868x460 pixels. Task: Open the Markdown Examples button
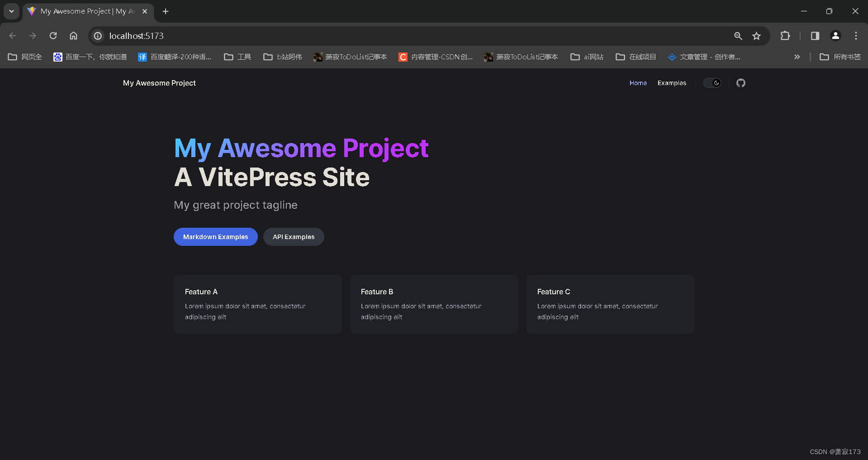[x=215, y=237]
